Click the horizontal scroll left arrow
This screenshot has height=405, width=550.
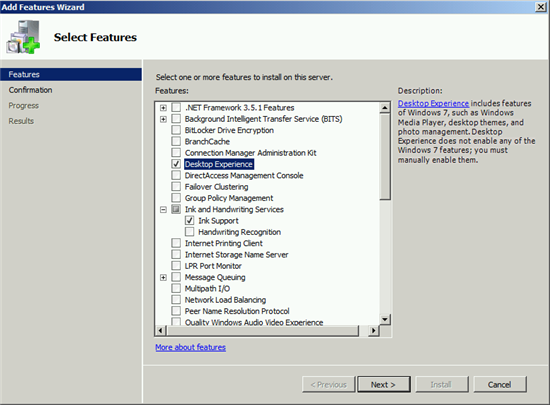click(161, 330)
